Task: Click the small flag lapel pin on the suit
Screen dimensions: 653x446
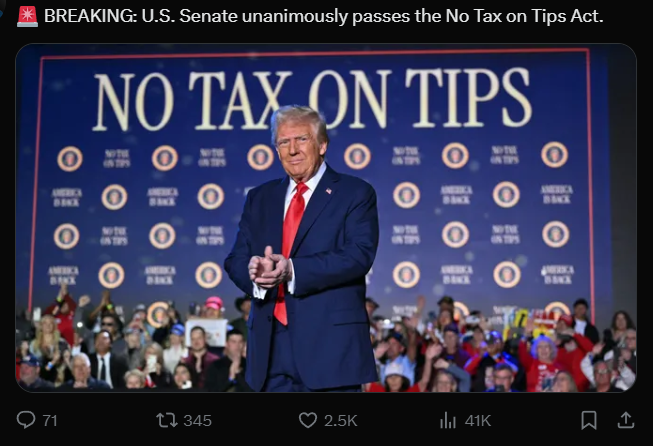Action: tap(329, 191)
